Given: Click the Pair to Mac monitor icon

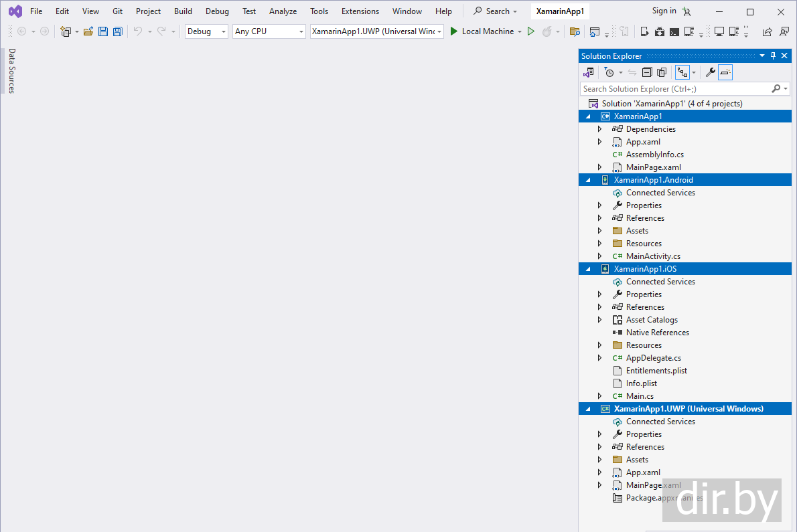Looking at the screenshot, I should point(719,31).
